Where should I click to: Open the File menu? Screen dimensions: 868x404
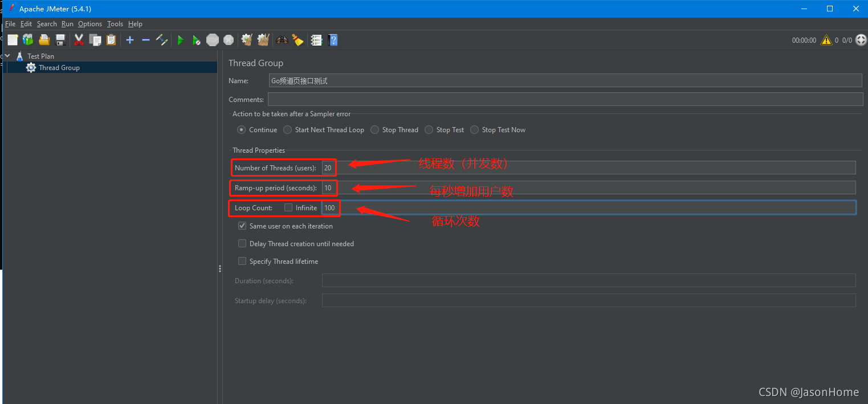[x=10, y=24]
